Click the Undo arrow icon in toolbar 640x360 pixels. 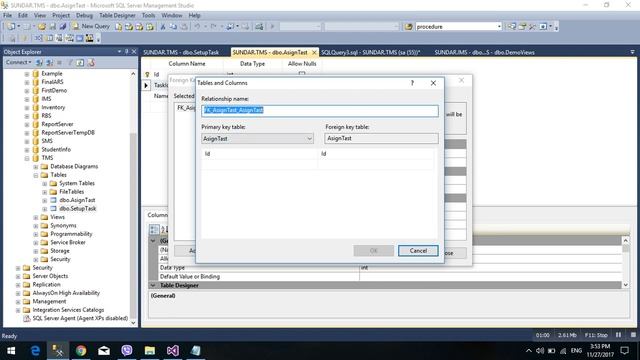(197, 27)
